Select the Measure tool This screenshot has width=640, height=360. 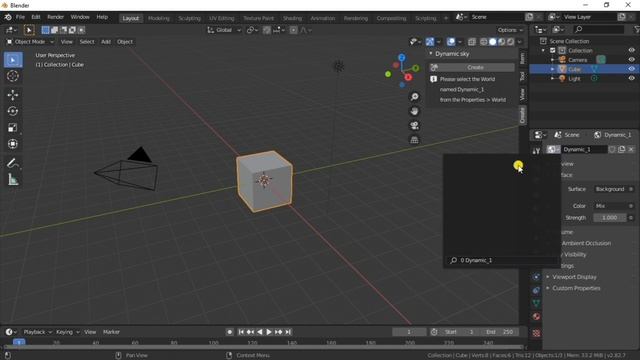[13, 180]
